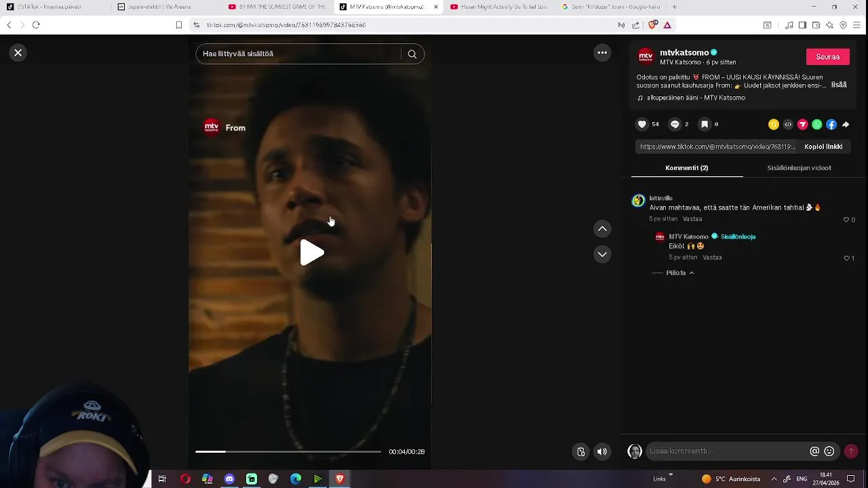Image resolution: width=868 pixels, height=488 pixels.
Task: Like MTV Katsomo's reply comment
Action: tap(846, 258)
